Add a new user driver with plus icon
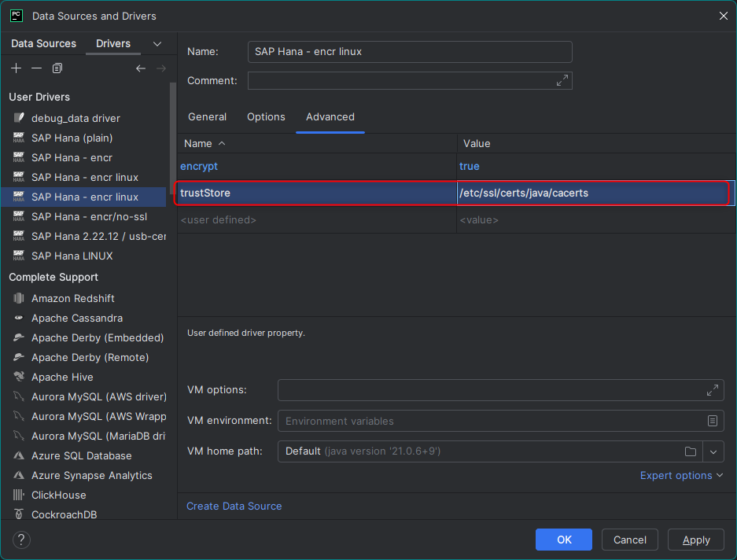Viewport: 737px width, 560px height. (x=16, y=68)
